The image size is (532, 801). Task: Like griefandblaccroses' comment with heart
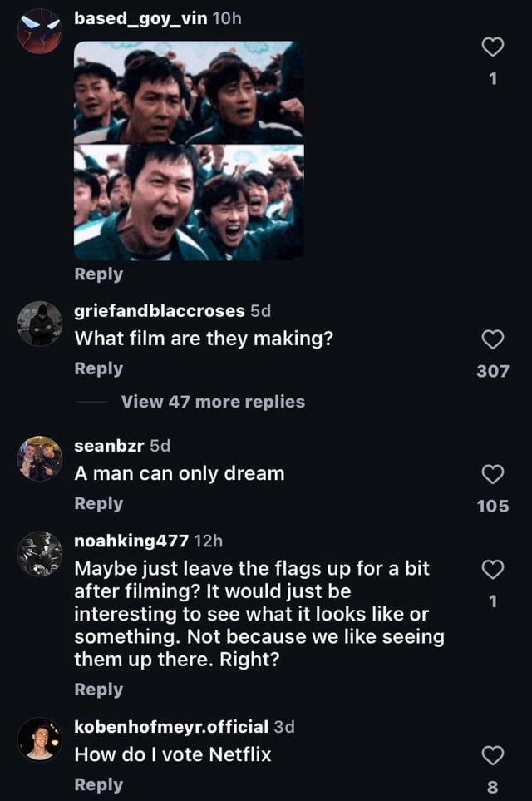pyautogui.click(x=493, y=339)
